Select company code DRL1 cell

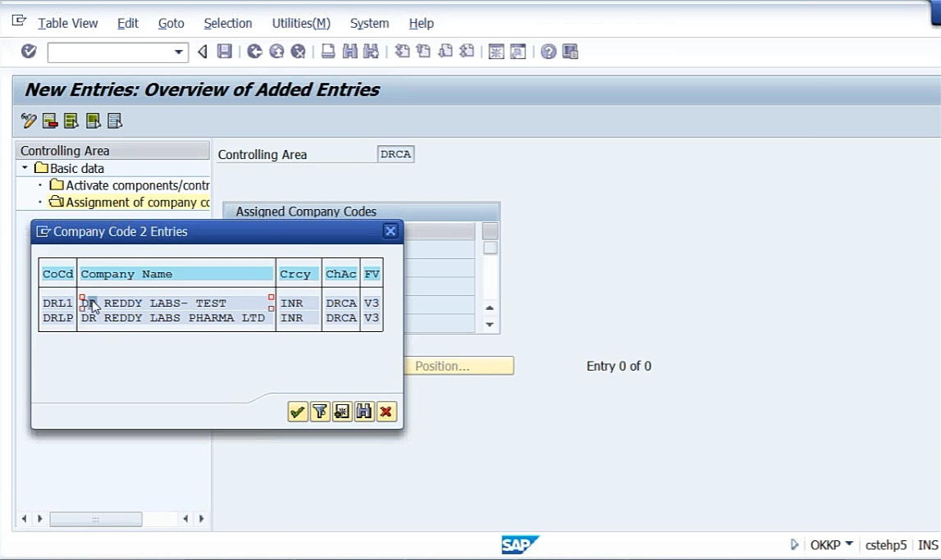pyautogui.click(x=57, y=303)
